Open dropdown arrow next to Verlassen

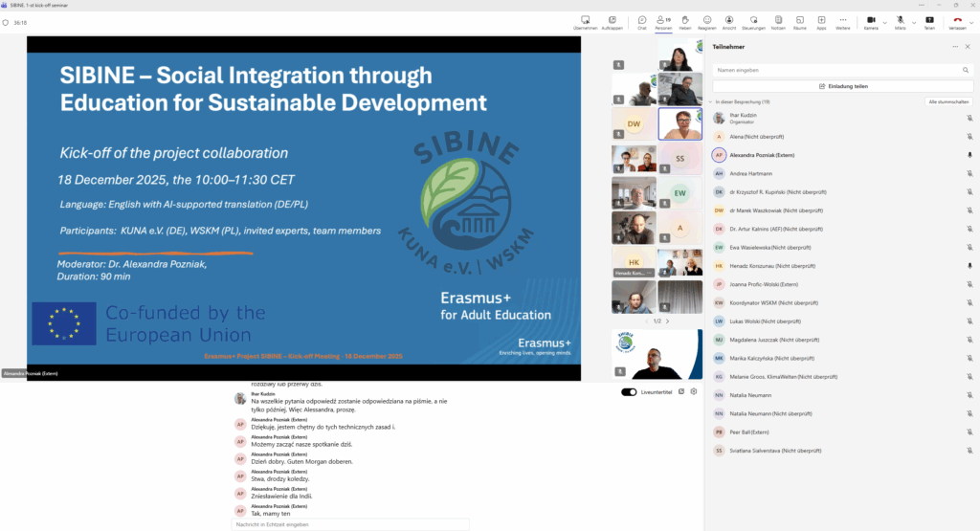point(971,21)
